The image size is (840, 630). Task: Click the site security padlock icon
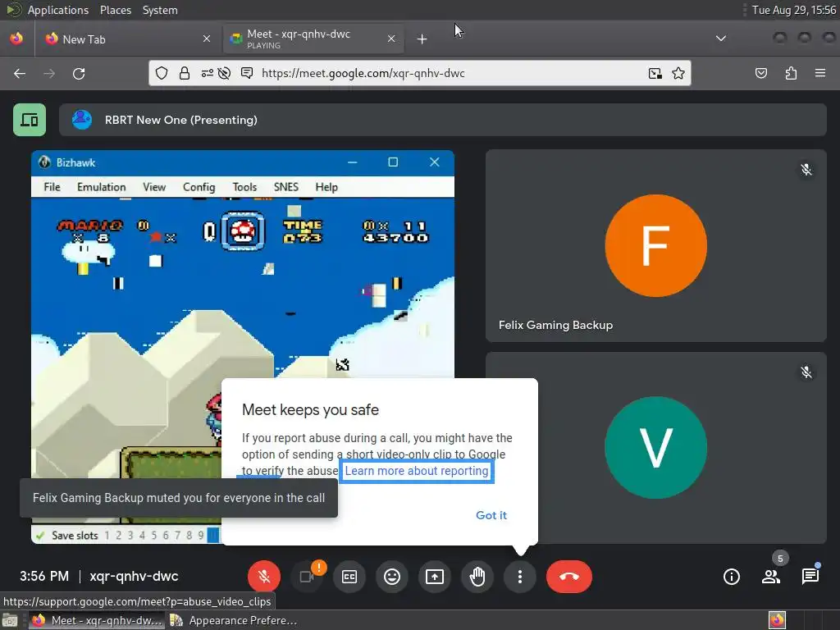pyautogui.click(x=185, y=73)
